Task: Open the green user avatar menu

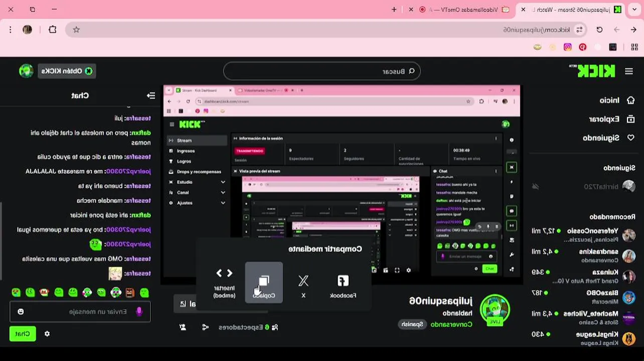Action: point(26,71)
